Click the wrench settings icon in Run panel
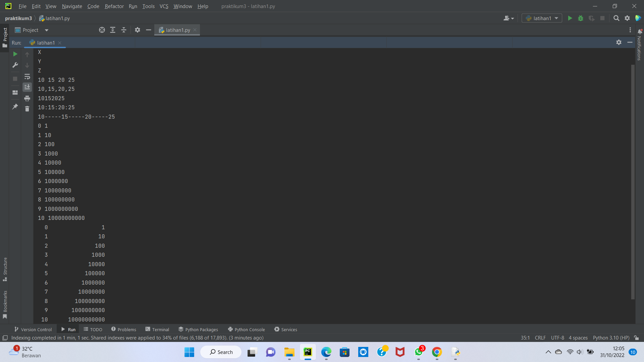Image resolution: width=644 pixels, height=362 pixels. pyautogui.click(x=15, y=65)
